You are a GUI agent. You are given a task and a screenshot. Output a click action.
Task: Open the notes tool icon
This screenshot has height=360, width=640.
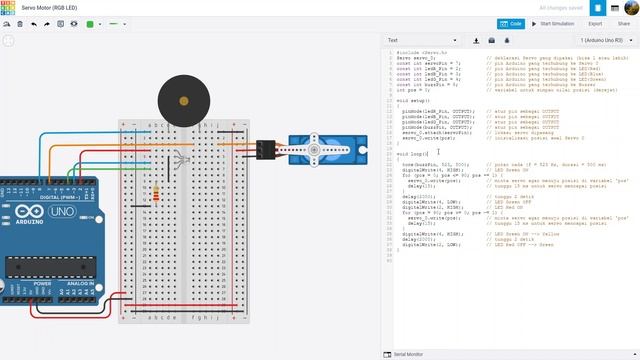[x=60, y=24]
